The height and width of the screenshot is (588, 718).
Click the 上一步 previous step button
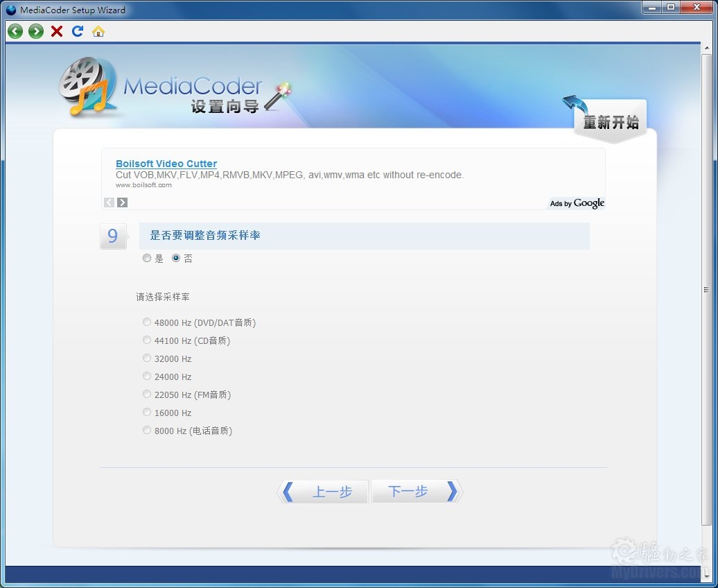pos(323,492)
